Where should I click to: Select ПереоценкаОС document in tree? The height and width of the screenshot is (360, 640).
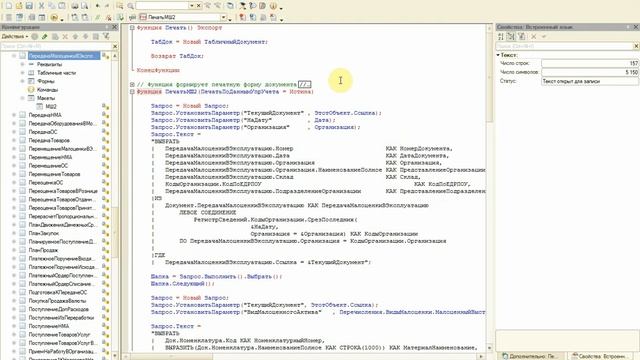click(45, 182)
